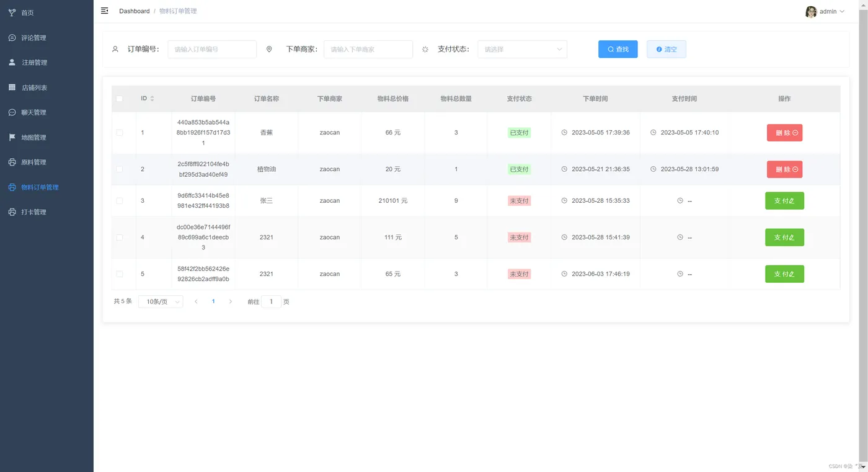This screenshot has height=472, width=868.
Task: Click the blue 查找 search button
Action: tap(618, 49)
